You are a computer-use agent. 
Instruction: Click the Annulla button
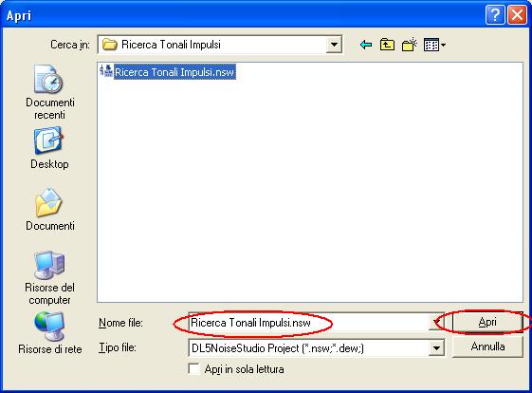(x=487, y=346)
